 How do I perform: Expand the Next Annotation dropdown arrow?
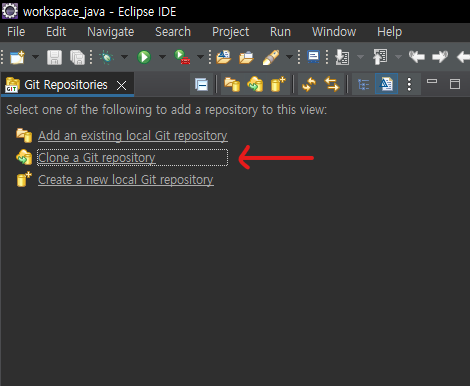click(360, 57)
